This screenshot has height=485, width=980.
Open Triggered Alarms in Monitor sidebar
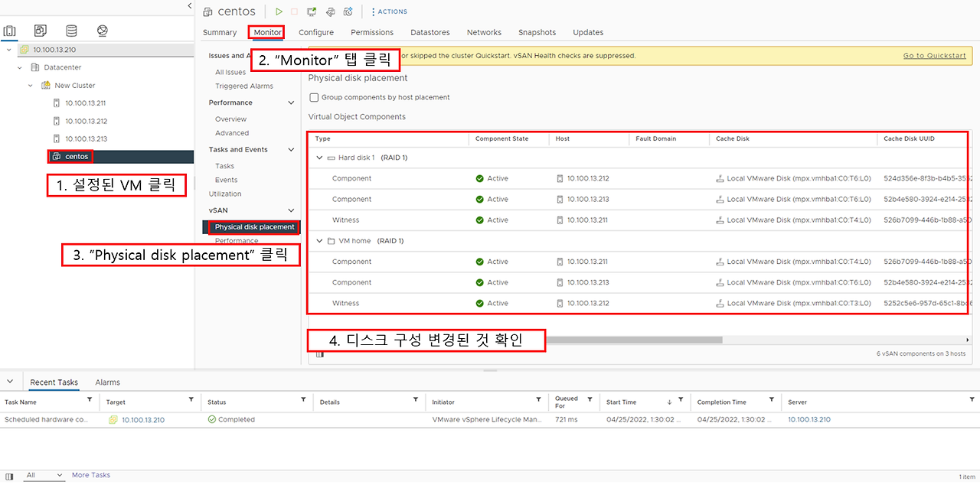pos(244,86)
